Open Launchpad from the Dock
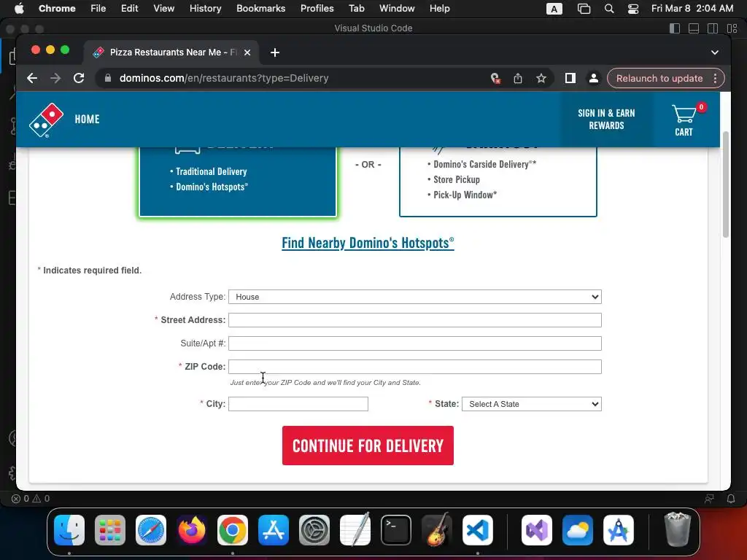This screenshot has width=747, height=560. coord(110,530)
